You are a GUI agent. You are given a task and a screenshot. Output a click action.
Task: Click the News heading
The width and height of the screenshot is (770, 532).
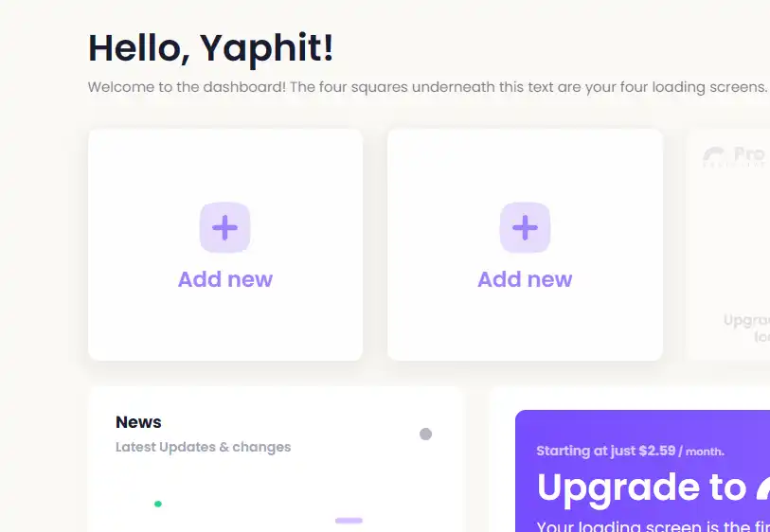pos(138,422)
